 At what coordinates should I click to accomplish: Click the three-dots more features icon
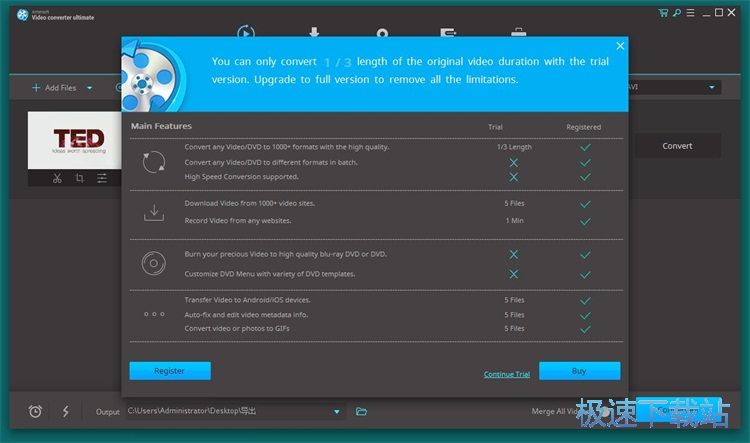154,314
